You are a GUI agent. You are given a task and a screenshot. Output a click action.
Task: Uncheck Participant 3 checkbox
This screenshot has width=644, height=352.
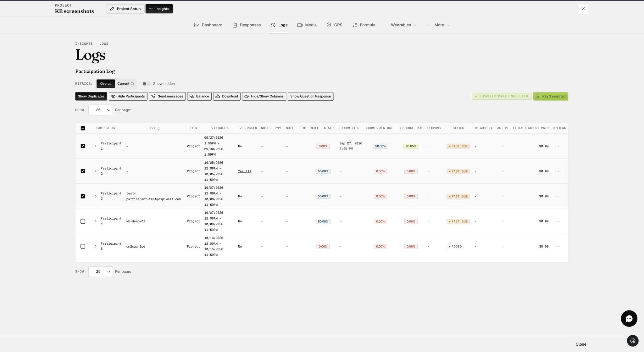[x=83, y=196]
